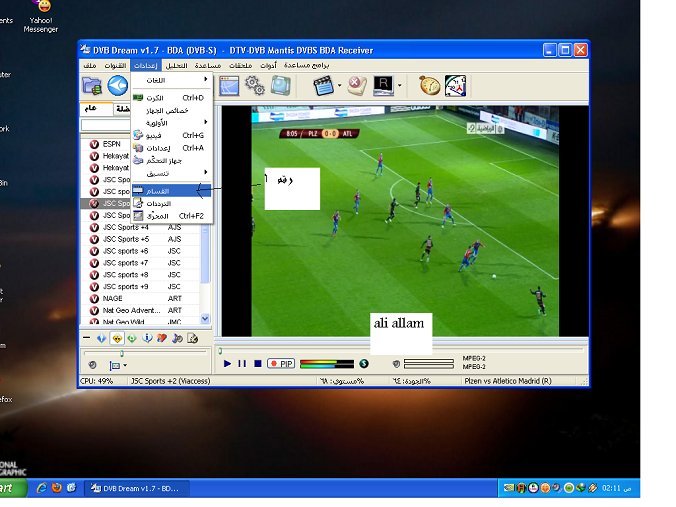Open the القنوات menu
Screen dimensions: 676x507
115,65
